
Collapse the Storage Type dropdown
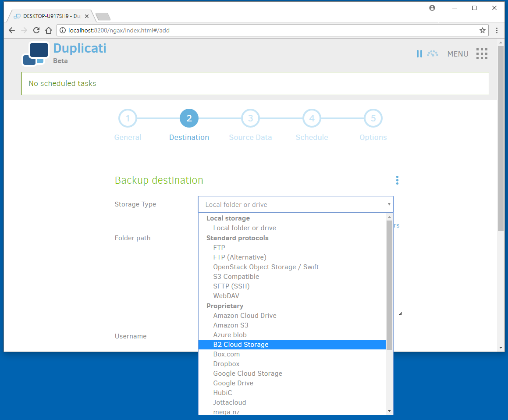296,204
